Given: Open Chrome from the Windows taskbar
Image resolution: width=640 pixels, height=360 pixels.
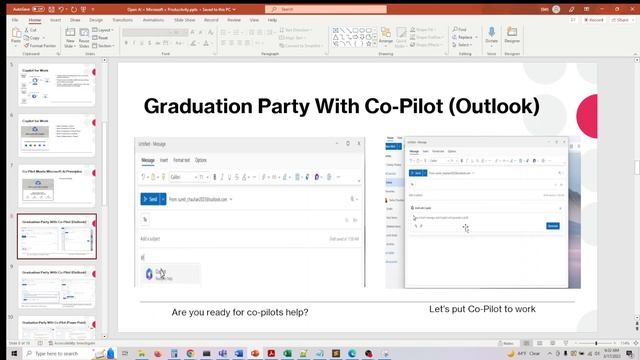Looking at the screenshot, I should (x=190, y=353).
